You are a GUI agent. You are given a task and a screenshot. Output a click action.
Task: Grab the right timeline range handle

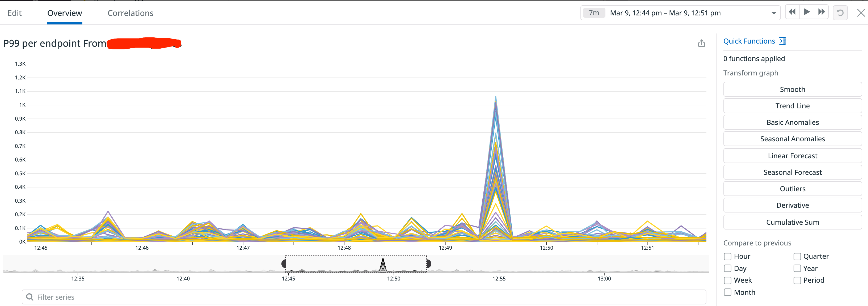pos(429,263)
